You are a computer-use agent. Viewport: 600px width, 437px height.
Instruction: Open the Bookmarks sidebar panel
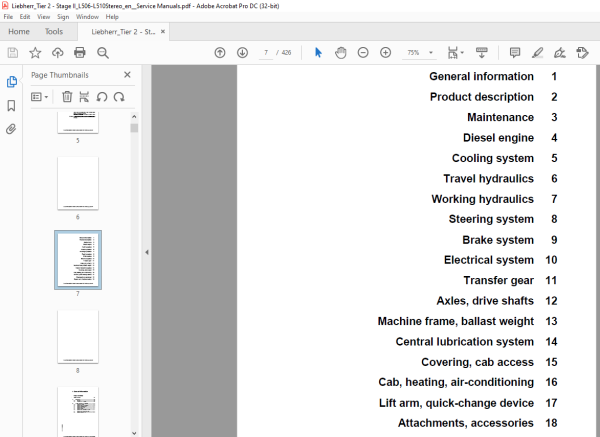(11, 106)
